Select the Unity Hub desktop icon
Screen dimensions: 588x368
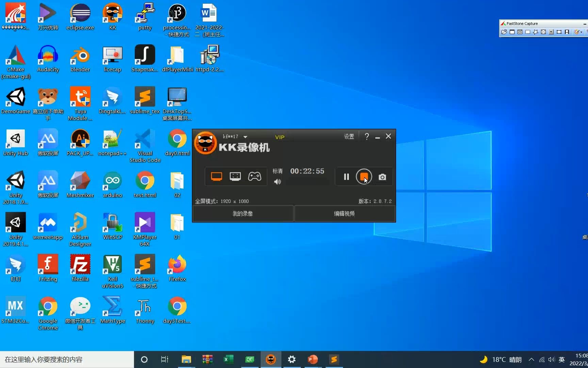(x=15, y=142)
